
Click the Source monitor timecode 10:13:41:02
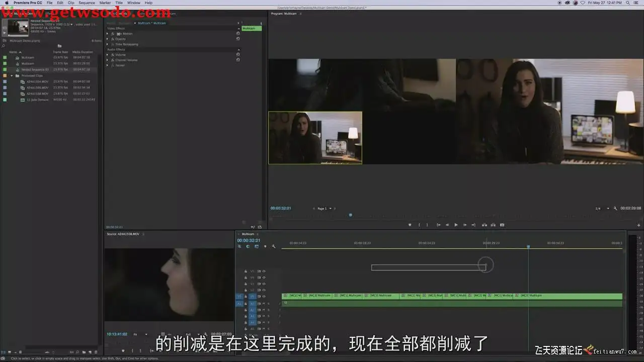pos(117,334)
